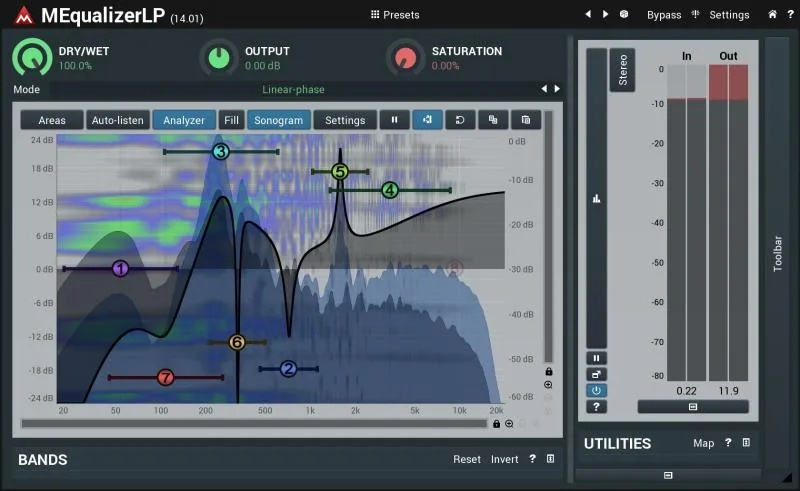Screen dimensions: 800x491
Task: Click the MeldaProduction logo icon
Action: (23, 15)
